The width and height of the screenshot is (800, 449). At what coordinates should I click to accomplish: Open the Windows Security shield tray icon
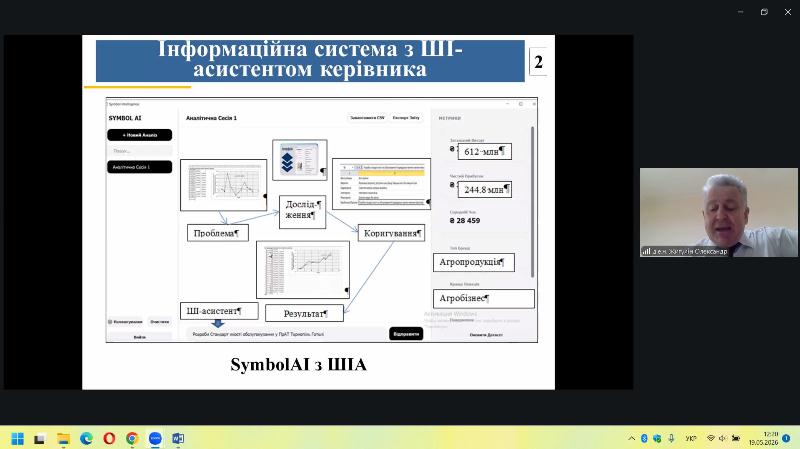pos(657,439)
